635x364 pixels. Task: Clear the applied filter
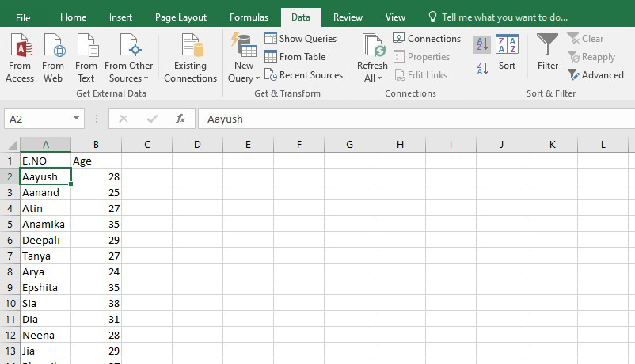point(585,39)
